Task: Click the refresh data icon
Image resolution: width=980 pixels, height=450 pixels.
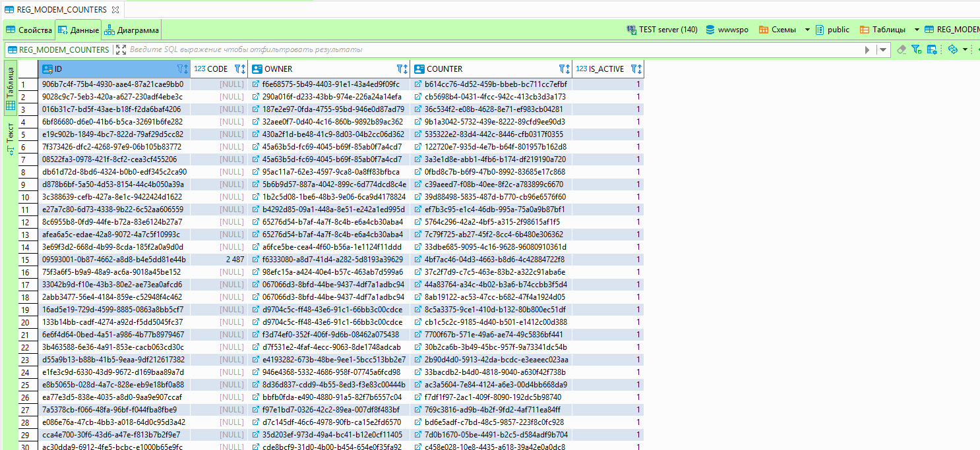Action: [952, 49]
